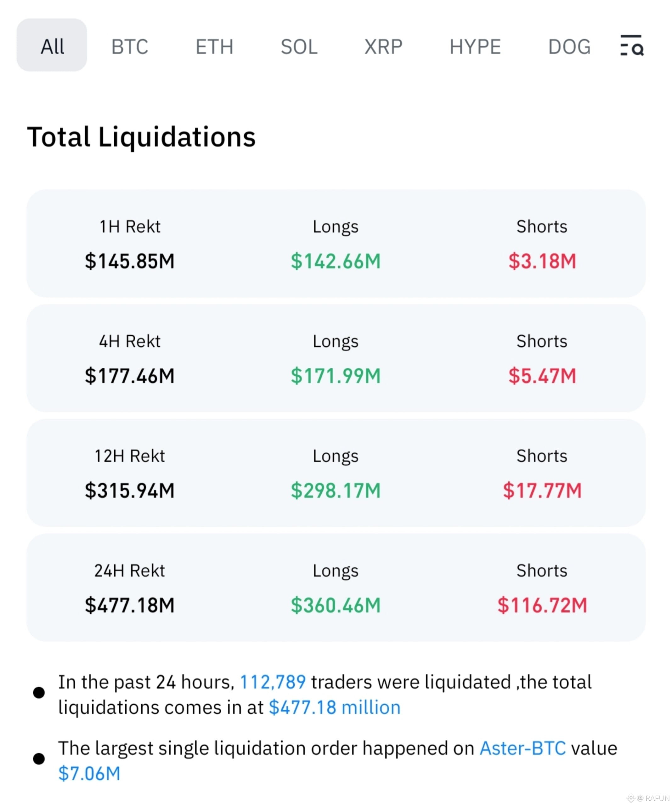Tap the 4H Rekt longs value $171.99M

336,375
